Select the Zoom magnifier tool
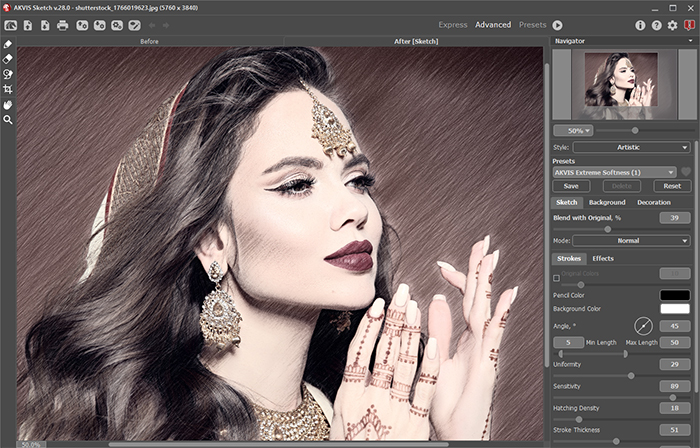700x448 pixels. tap(8, 119)
